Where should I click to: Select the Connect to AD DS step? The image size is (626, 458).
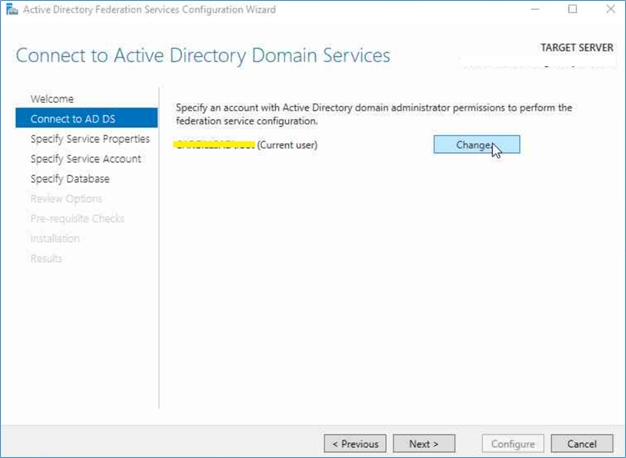(87, 118)
